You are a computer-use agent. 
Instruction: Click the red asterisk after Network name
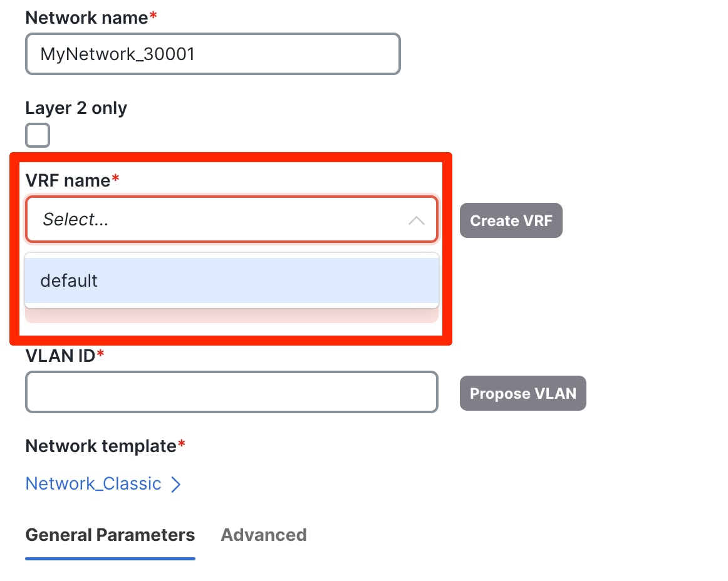click(x=153, y=16)
